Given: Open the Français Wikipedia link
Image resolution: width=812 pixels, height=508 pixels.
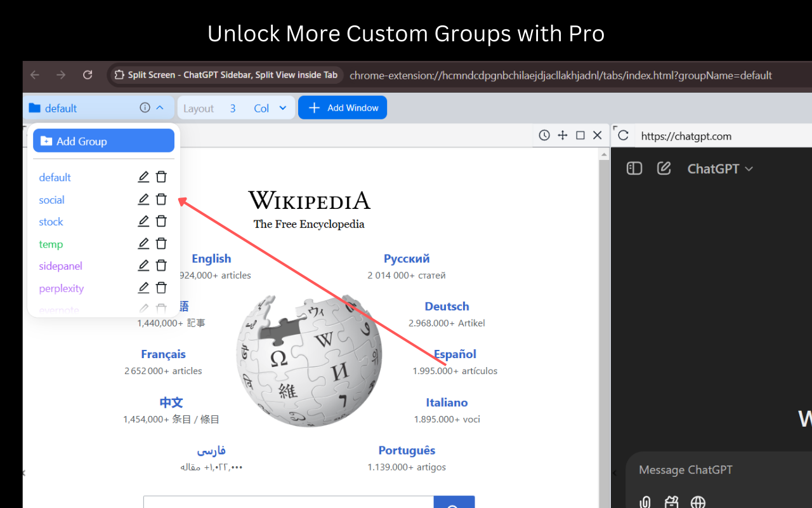Looking at the screenshot, I should (x=163, y=354).
